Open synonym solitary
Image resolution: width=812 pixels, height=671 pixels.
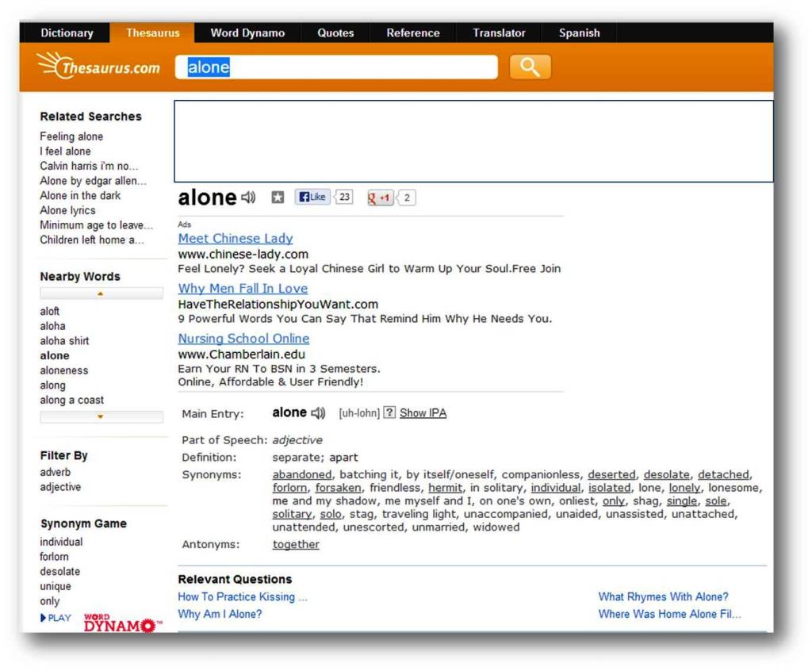pyautogui.click(x=292, y=513)
